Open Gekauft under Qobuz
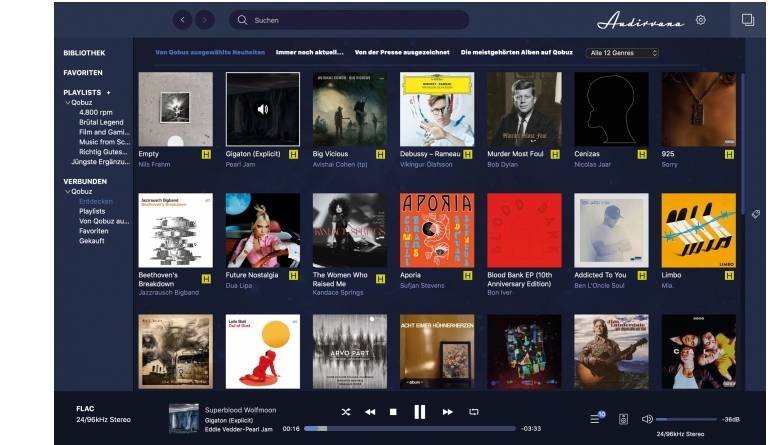This screenshot has height=445, width=770. click(92, 241)
